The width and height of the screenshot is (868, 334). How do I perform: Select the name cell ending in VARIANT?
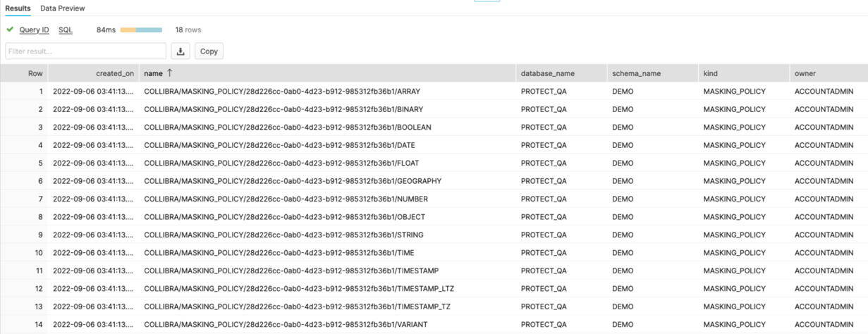[x=286, y=325]
